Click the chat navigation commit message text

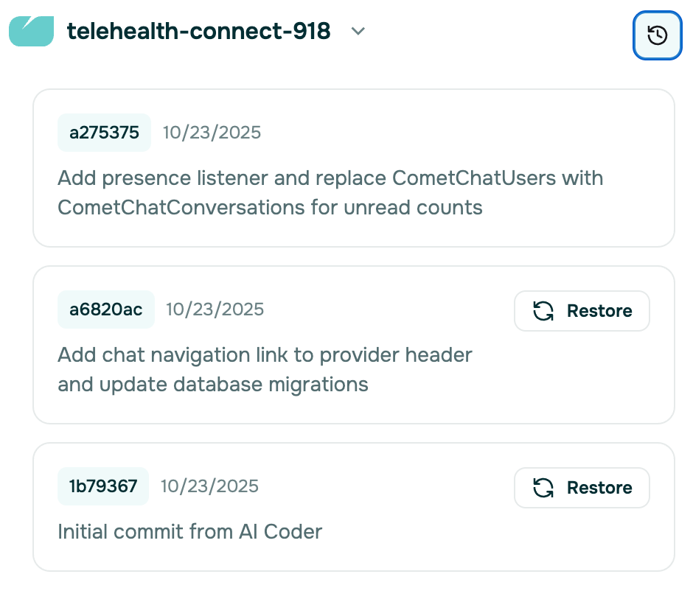click(x=264, y=369)
